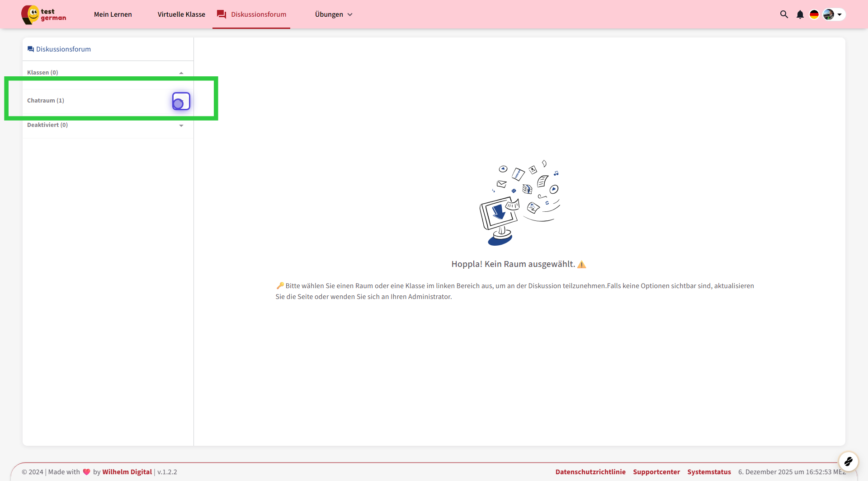
Task: Visit the Supportcenter footer link
Action: [x=656, y=472]
